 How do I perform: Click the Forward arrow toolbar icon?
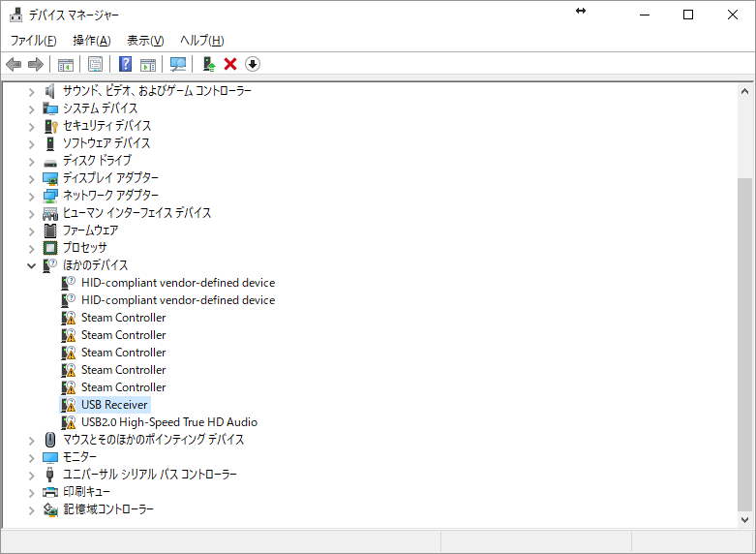36,64
